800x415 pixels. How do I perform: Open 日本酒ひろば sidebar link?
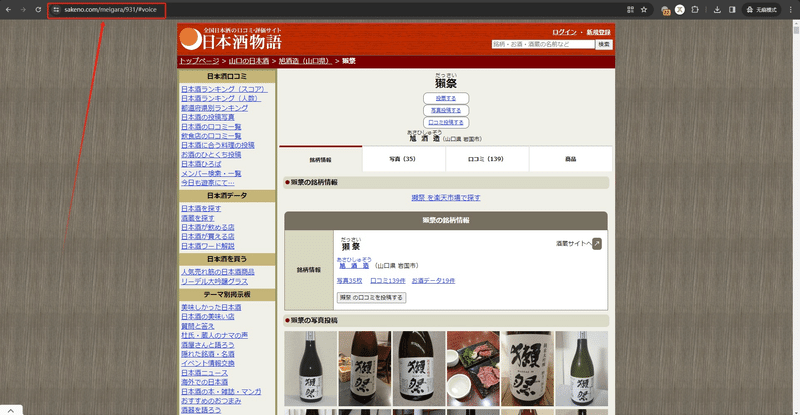[201, 164]
